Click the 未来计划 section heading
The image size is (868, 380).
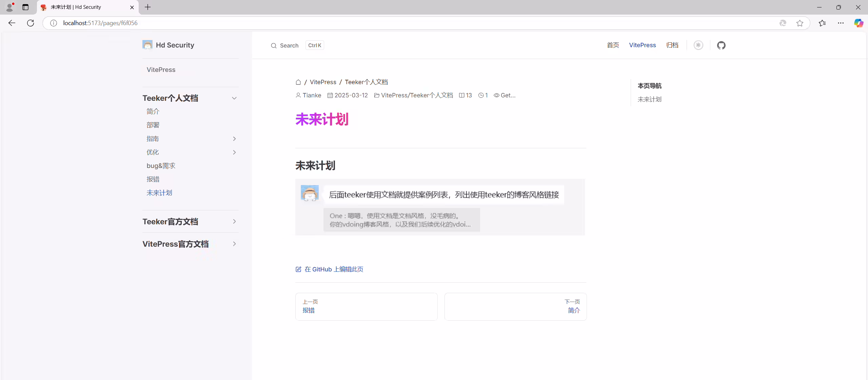(315, 166)
